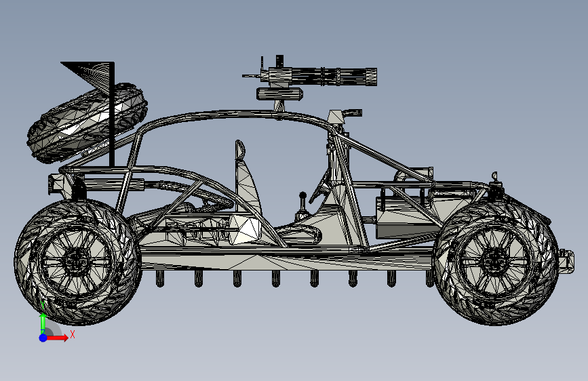Click the green Y axis arrow of triad
Image resolution: width=588 pixels, height=381 pixels.
43,323
